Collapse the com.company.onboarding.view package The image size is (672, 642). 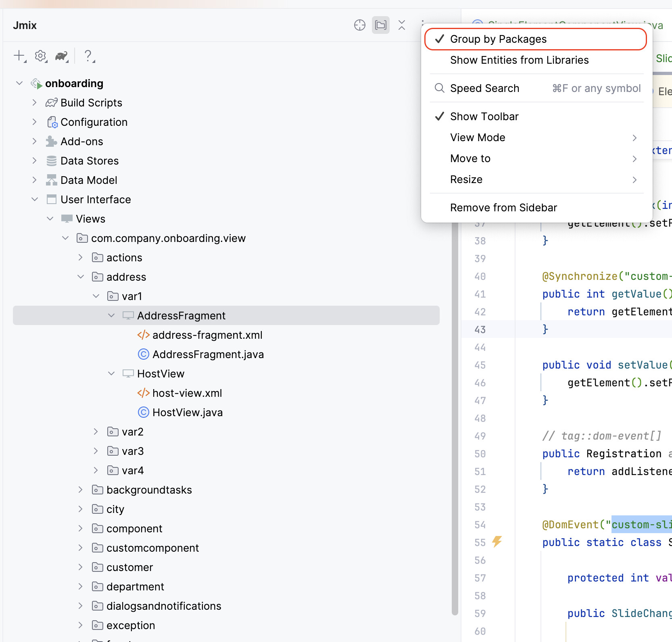(x=65, y=238)
